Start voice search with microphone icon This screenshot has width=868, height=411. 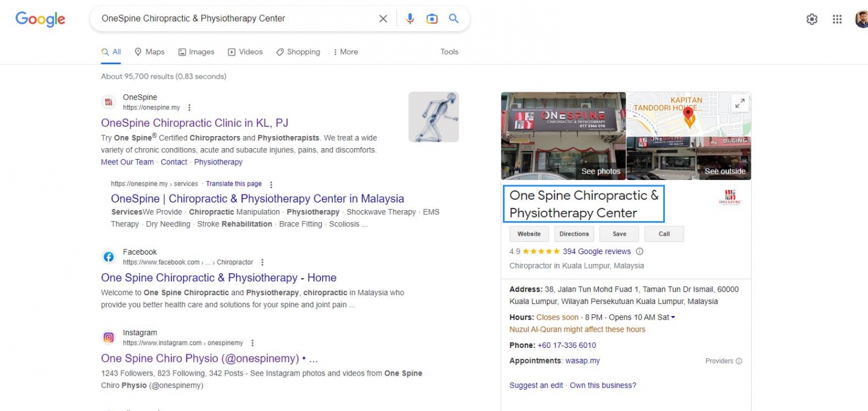410,19
